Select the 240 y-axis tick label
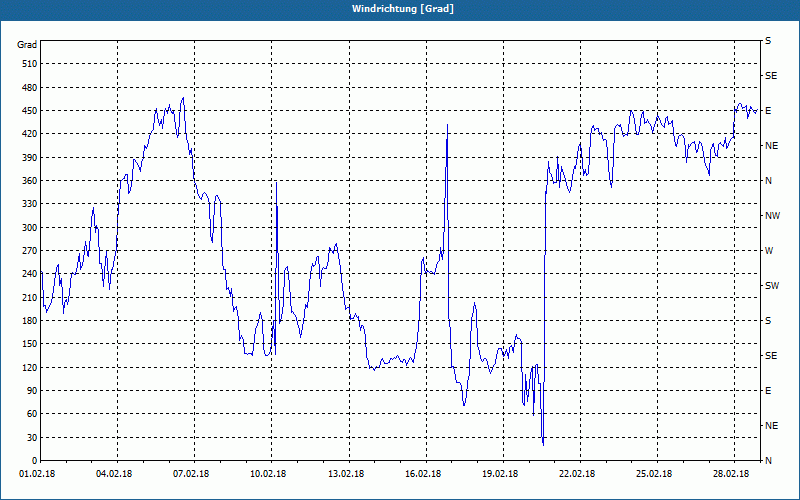The width and height of the screenshot is (800, 500). pyautogui.click(x=30, y=274)
